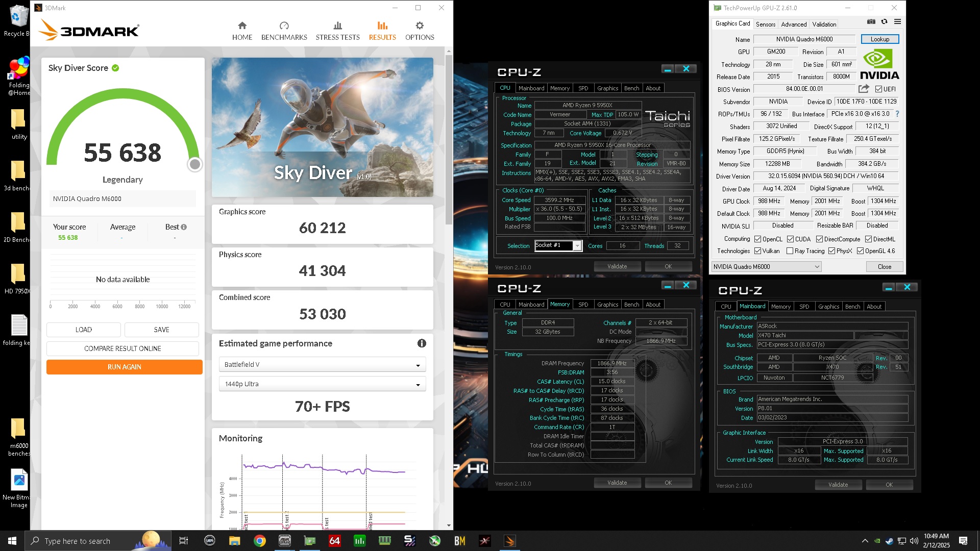Image resolution: width=980 pixels, height=551 pixels.
Task: Toggle the DirectCompute checkbox in GPU-Z
Action: click(819, 239)
